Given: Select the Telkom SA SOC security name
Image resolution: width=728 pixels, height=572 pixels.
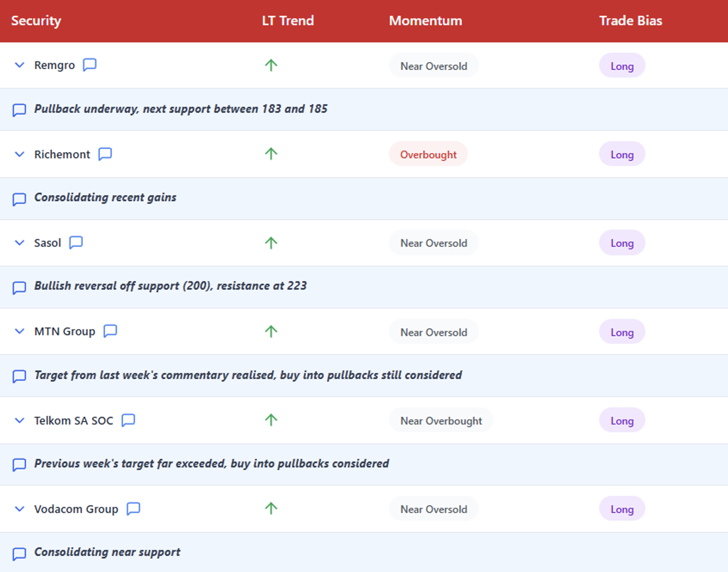Looking at the screenshot, I should pos(74,421).
